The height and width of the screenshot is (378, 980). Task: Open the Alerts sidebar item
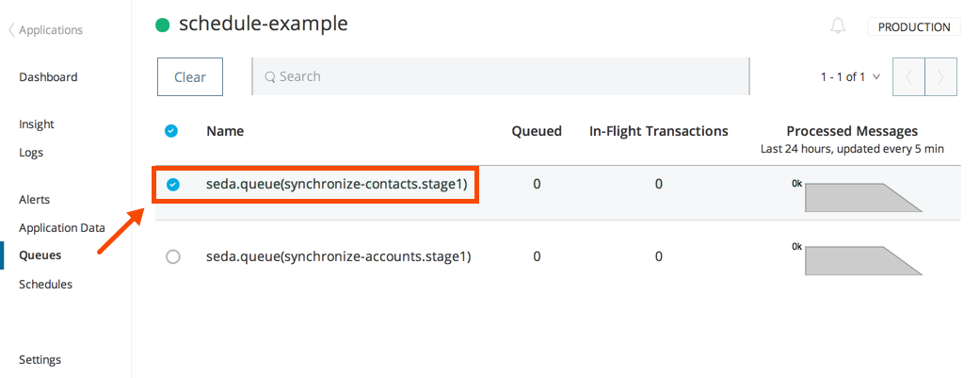[x=35, y=200]
